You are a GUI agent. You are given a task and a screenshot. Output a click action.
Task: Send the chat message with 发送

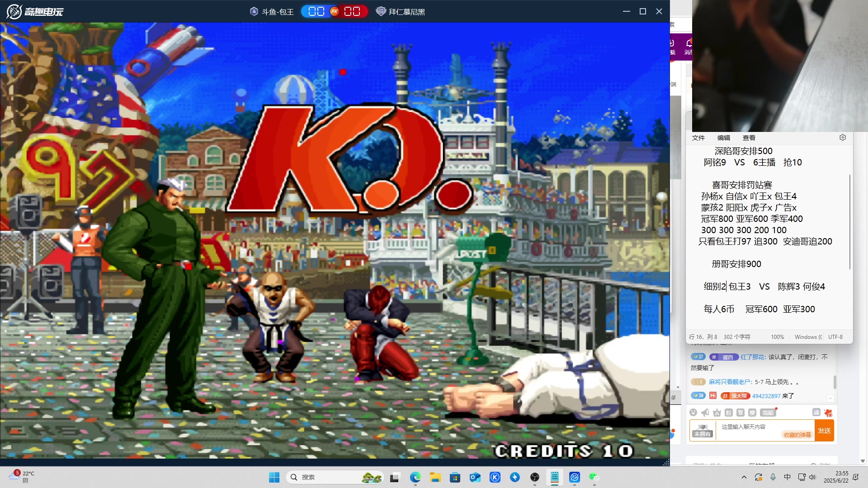click(x=824, y=431)
